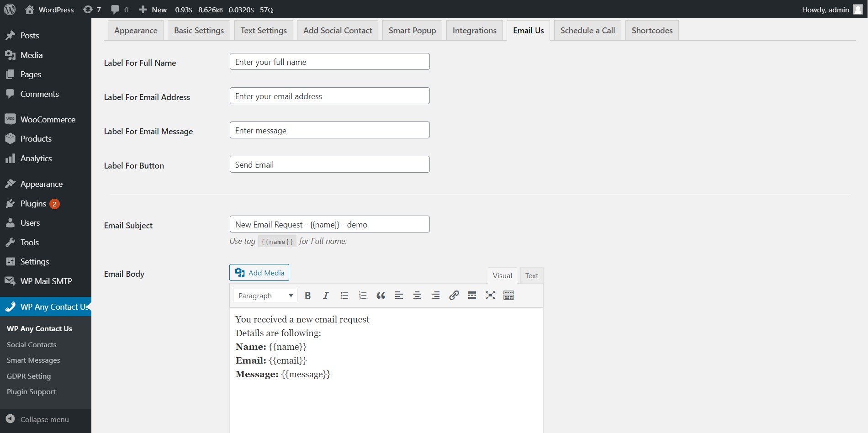Toggle bold formatting in editor
This screenshot has height=433, width=868.
pyautogui.click(x=308, y=296)
